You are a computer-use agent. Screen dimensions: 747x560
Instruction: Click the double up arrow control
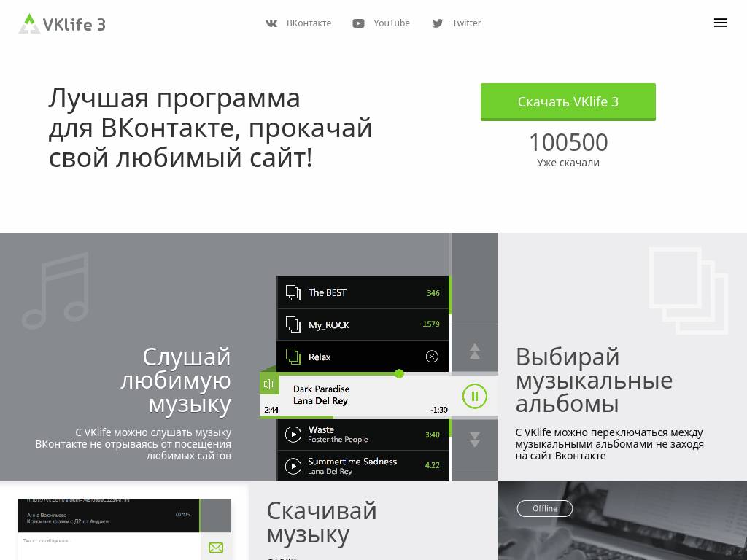(x=474, y=351)
